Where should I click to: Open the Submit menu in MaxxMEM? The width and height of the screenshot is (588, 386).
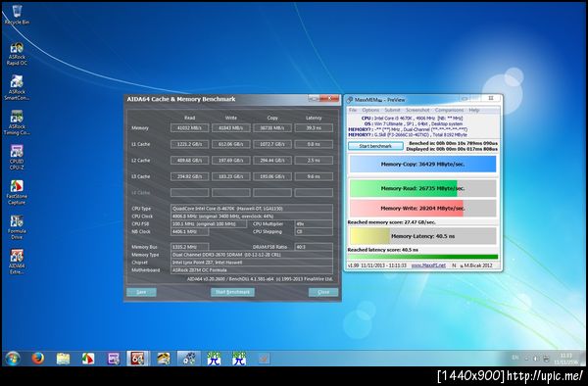coord(393,110)
